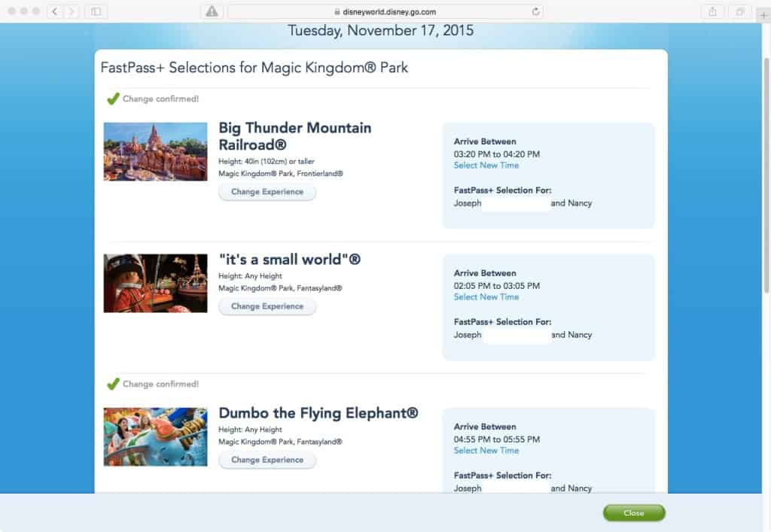Click the "it's a small world" title
Screen dimensions: 771x532
pos(290,260)
